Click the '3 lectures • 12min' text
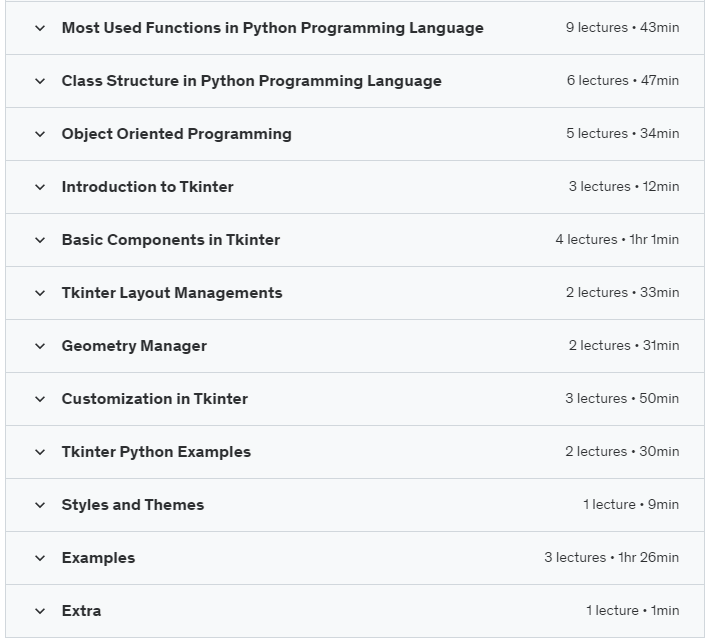The height and width of the screenshot is (642, 710). point(624,186)
